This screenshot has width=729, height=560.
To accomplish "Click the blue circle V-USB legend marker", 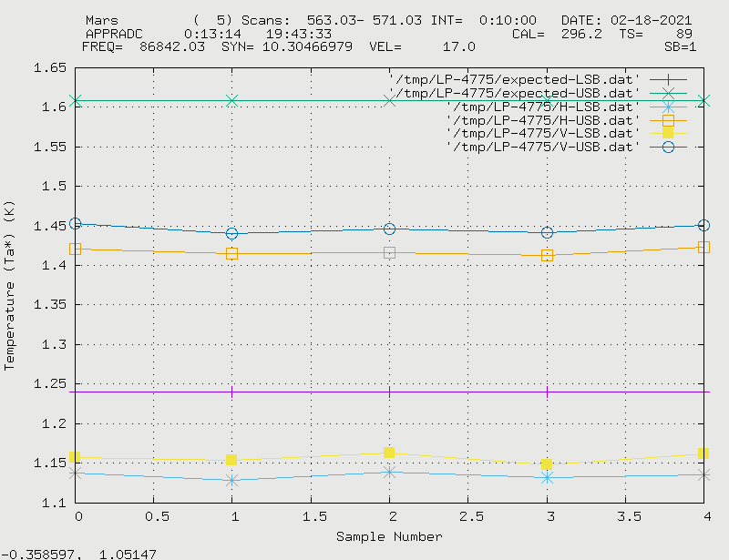I will 668,147.
